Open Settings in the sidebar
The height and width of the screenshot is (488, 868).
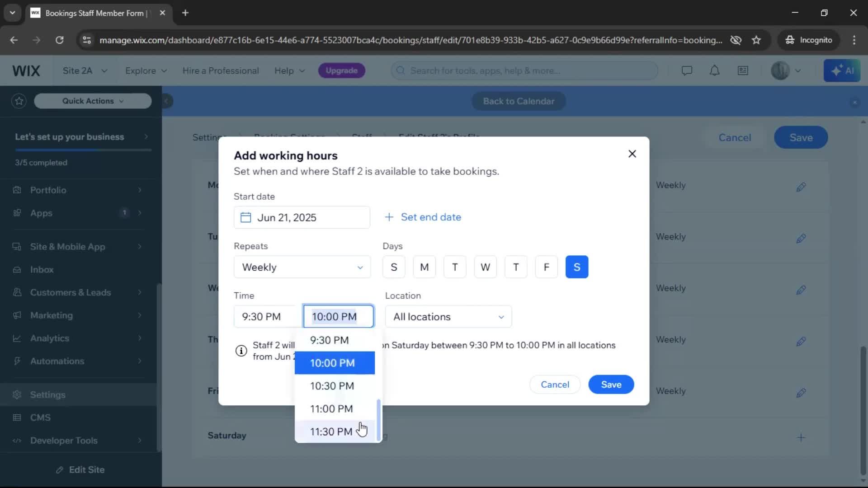pyautogui.click(x=78, y=394)
